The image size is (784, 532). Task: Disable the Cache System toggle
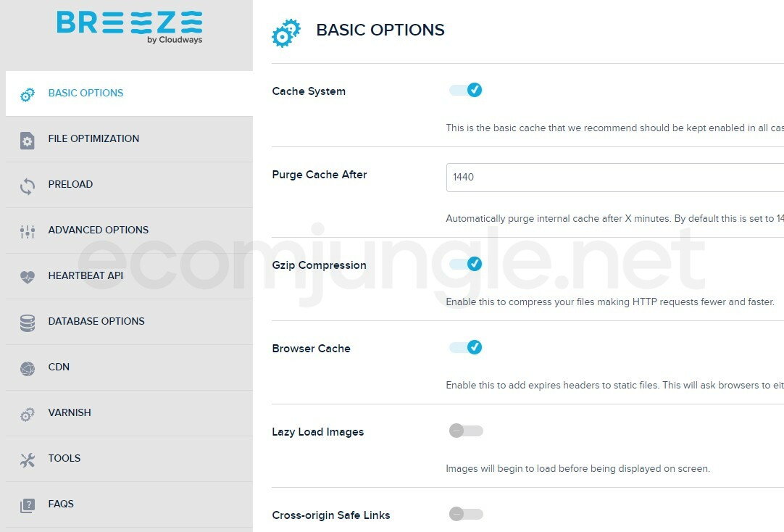coord(466,91)
